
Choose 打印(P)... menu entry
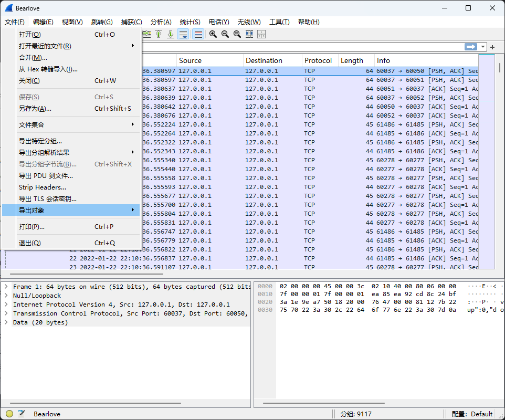(x=71, y=227)
